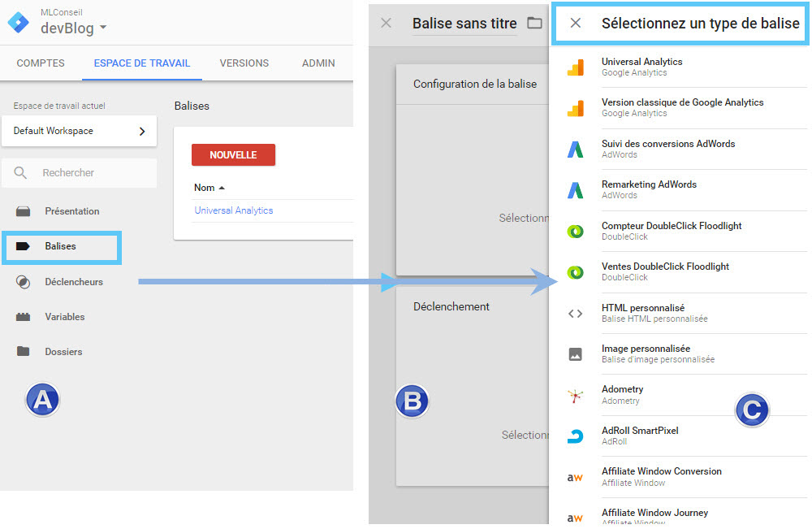Viewport: 812px width, 529px height.
Task: Sort tags by Nom column arrow
Action: [x=222, y=188]
